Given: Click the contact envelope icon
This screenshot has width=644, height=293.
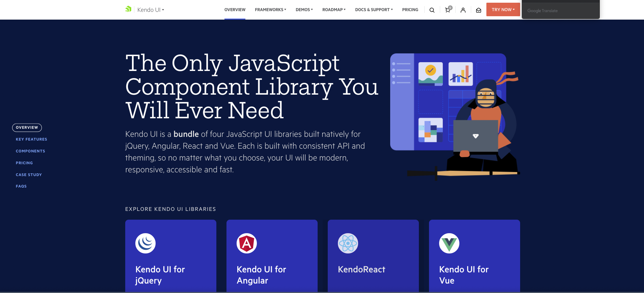Looking at the screenshot, I should point(479,10).
